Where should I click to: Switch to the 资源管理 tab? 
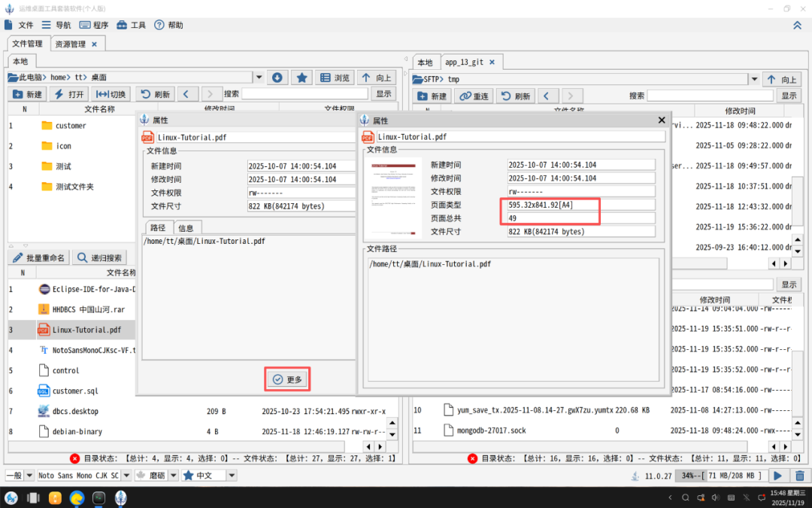coord(71,44)
